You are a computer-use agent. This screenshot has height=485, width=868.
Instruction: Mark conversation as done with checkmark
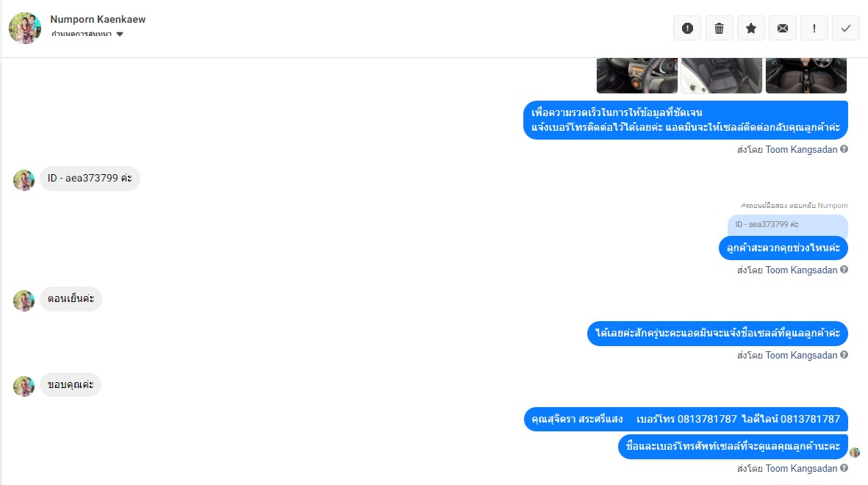click(x=846, y=28)
